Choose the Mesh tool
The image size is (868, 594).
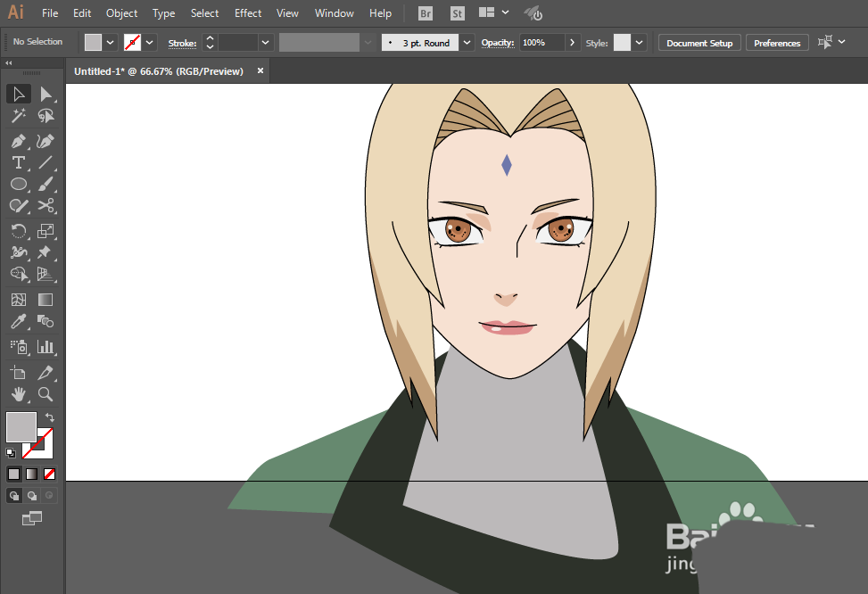pos(18,300)
